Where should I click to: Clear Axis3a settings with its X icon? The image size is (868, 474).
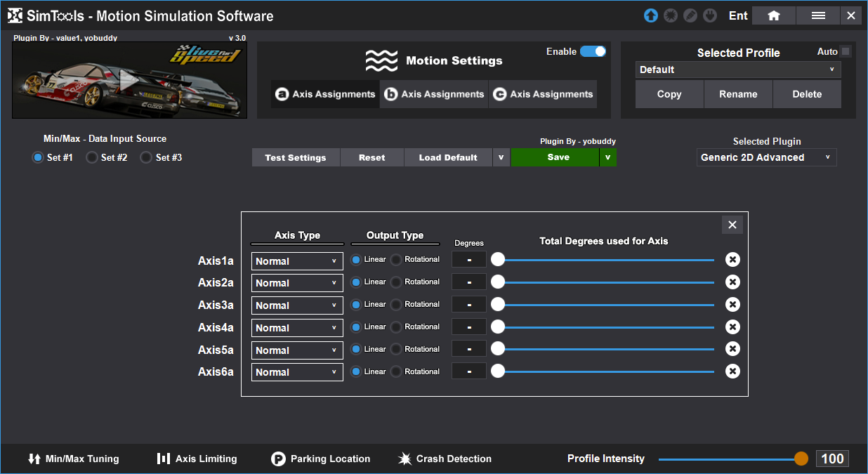coord(732,305)
